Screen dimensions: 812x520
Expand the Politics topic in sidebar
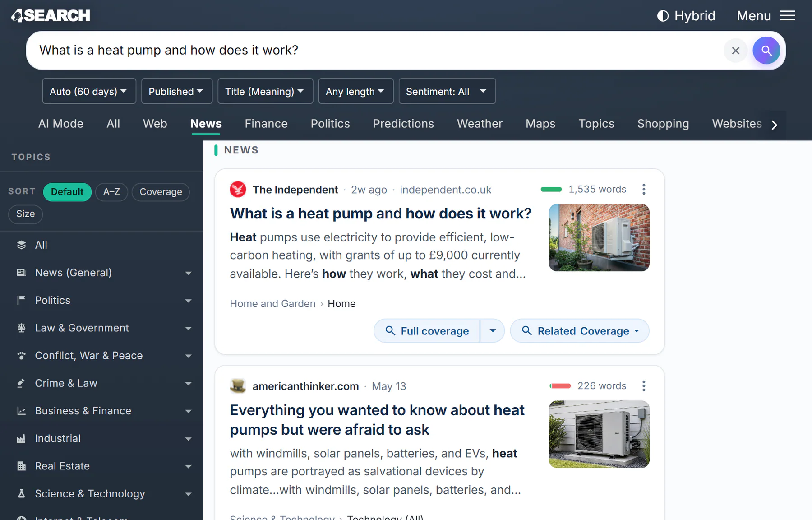pos(188,301)
